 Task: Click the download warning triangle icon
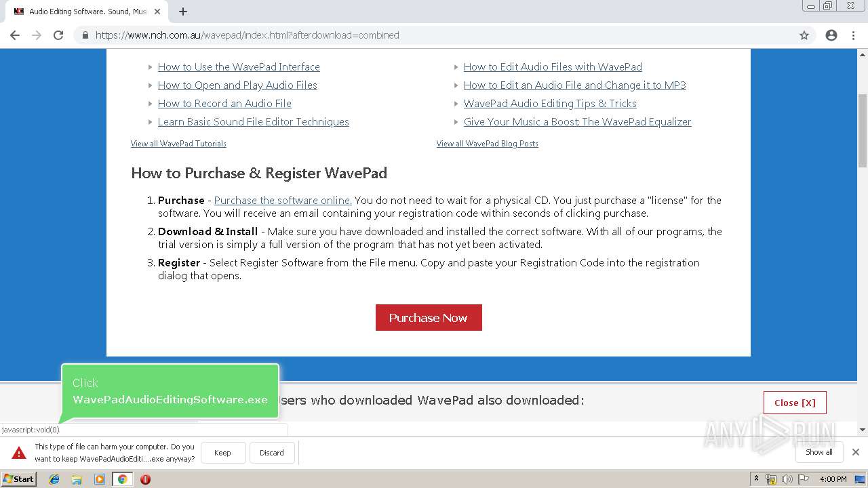click(19, 453)
